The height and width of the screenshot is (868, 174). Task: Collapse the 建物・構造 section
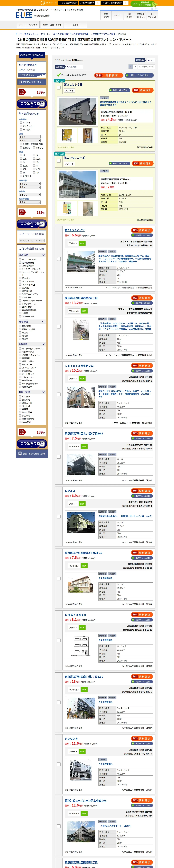pos(32,322)
